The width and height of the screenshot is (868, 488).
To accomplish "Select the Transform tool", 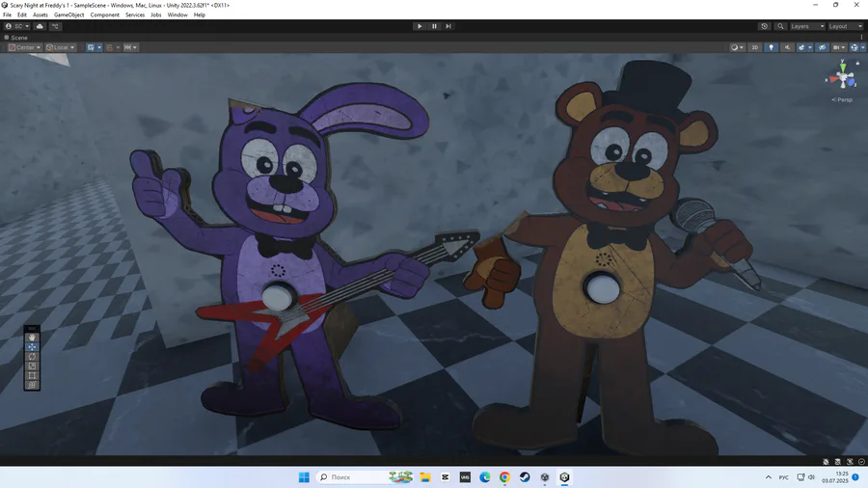I will 32,385.
